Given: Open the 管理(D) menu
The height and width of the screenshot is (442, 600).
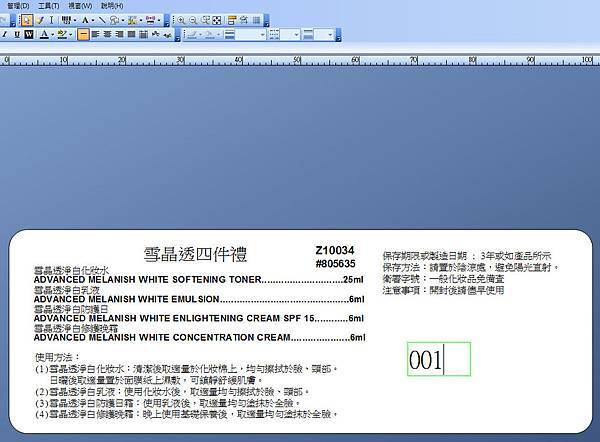Looking at the screenshot, I should (x=18, y=6).
